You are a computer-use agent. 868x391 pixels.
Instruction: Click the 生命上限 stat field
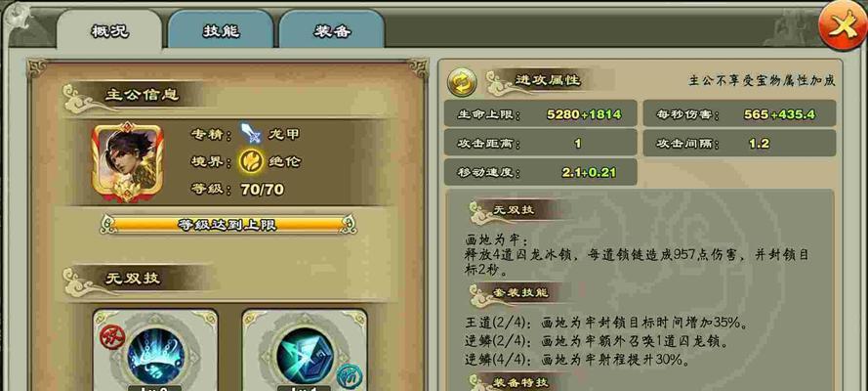click(x=540, y=114)
